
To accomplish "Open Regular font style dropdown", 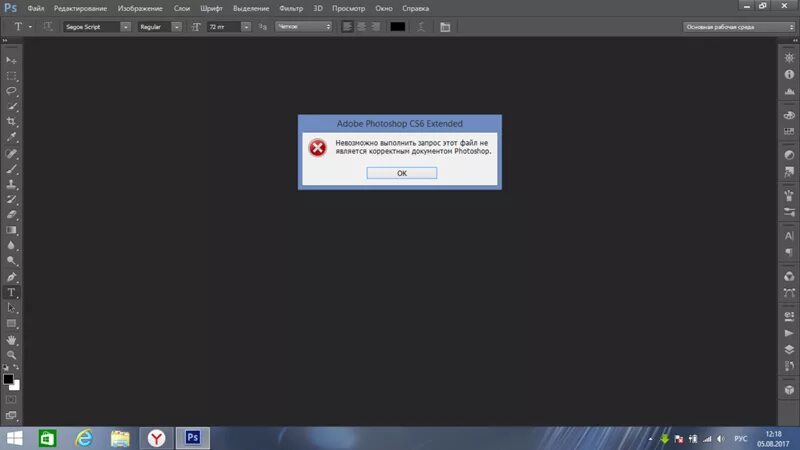I will tap(176, 27).
